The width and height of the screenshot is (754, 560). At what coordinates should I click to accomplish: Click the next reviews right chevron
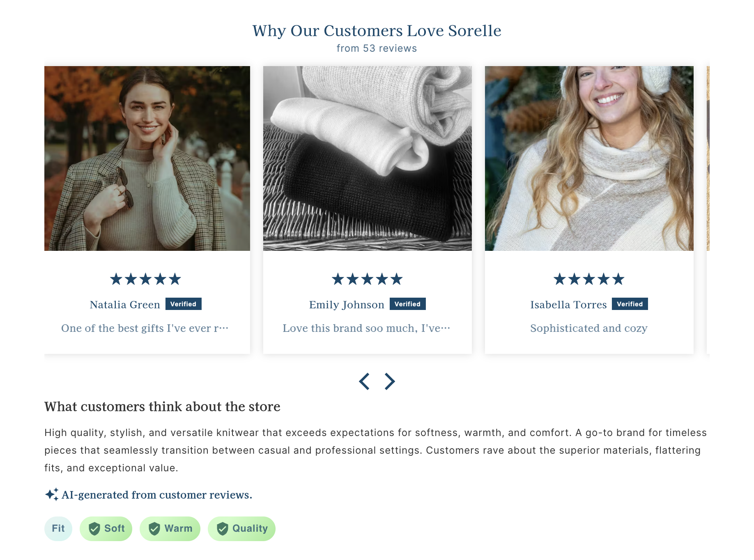[389, 381]
